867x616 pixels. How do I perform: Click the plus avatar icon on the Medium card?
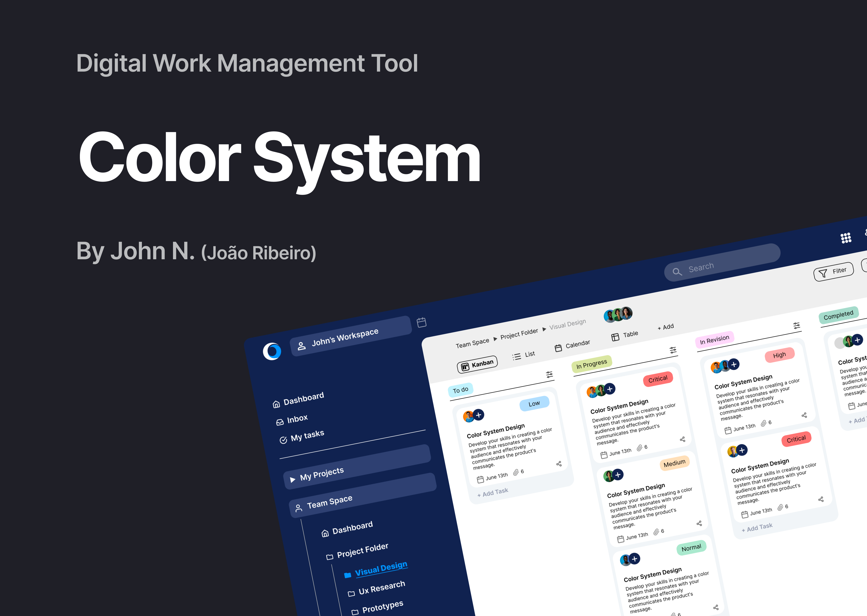(x=618, y=474)
